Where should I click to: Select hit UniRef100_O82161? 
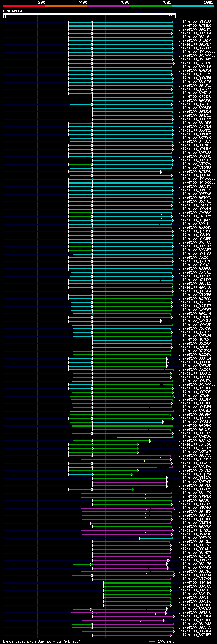pos(195,37)
